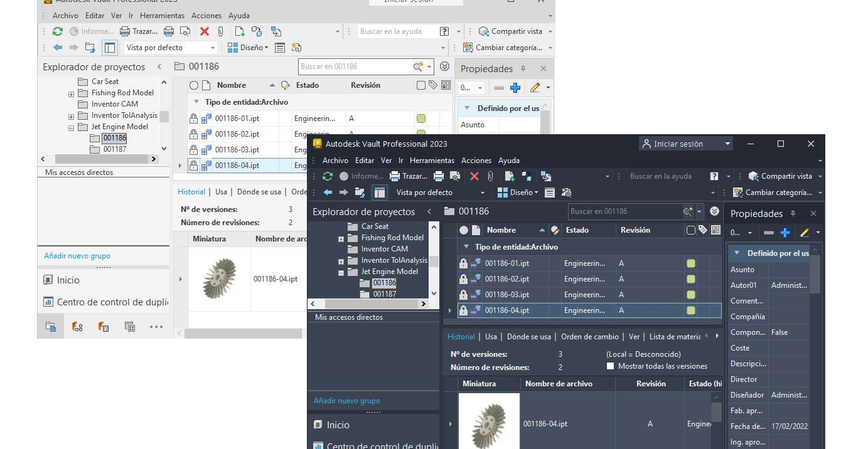868x449 pixels.
Task: Pin the Propiedades panel in the light window
Action: (x=523, y=69)
